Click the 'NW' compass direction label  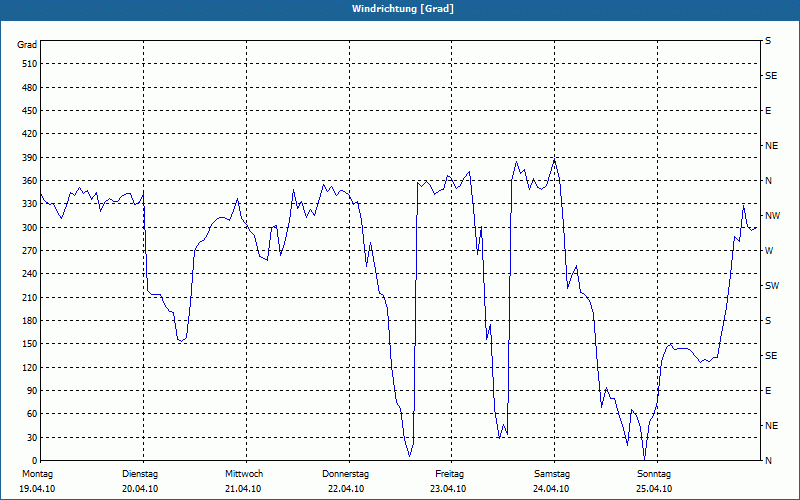coord(772,216)
